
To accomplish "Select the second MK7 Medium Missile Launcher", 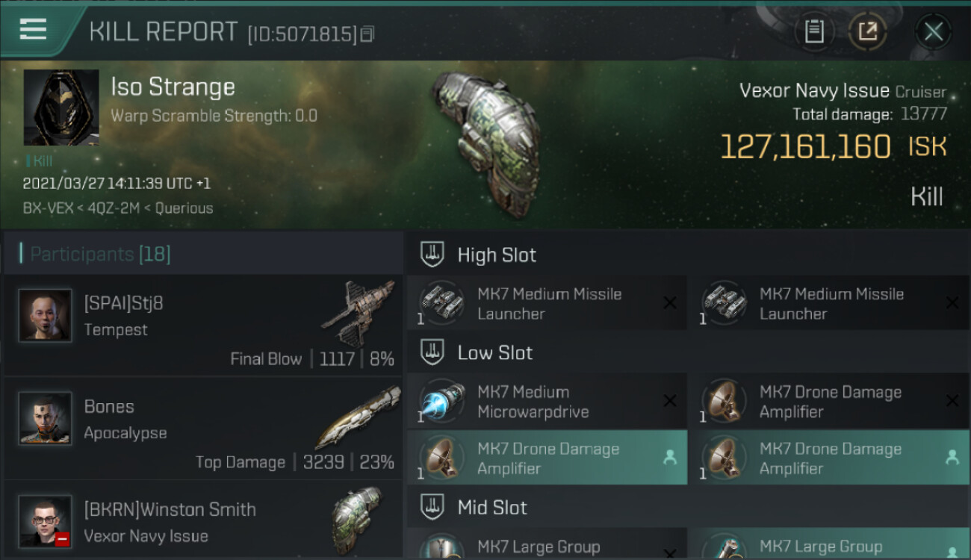I will (x=829, y=303).
